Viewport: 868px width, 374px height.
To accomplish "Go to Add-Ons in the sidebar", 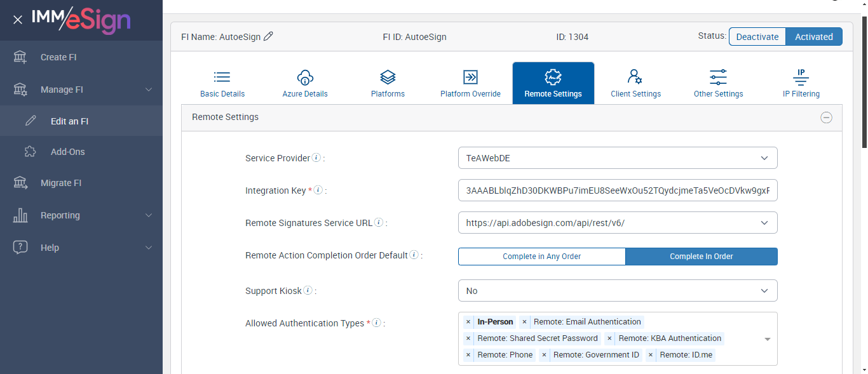I will tap(67, 152).
